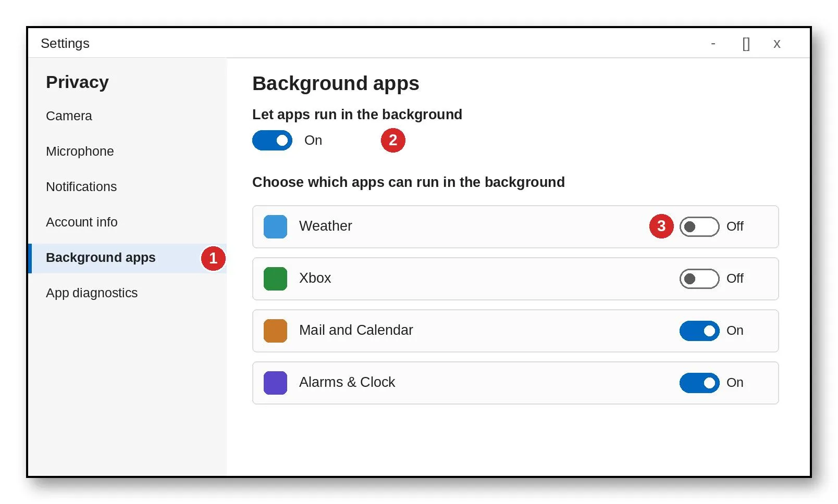
Task: Click the red step 3 badge
Action: coord(661,226)
